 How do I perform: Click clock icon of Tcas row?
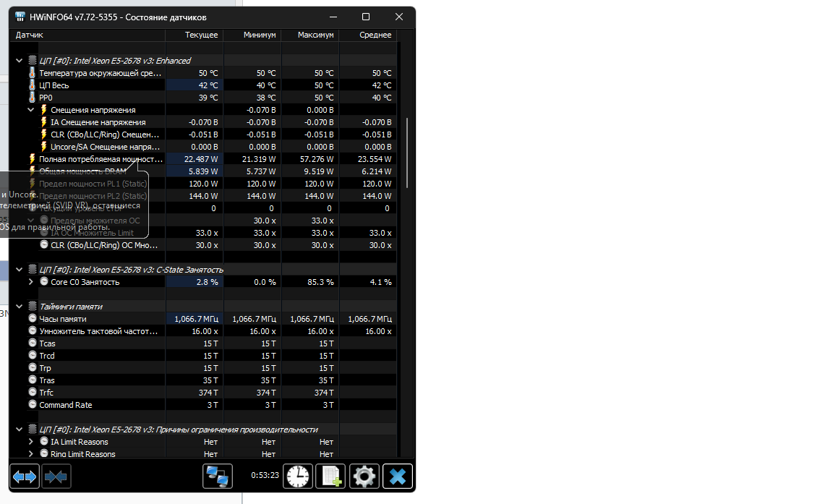[x=33, y=343]
